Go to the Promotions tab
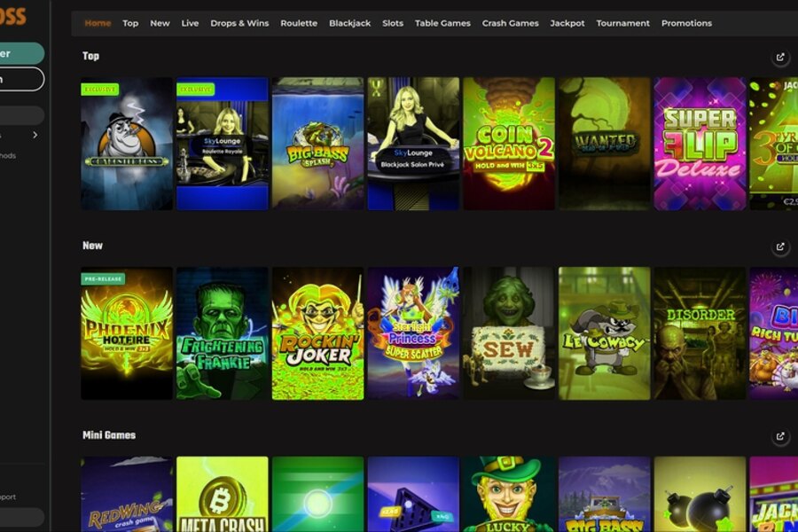The height and width of the screenshot is (532, 798). [x=686, y=23]
